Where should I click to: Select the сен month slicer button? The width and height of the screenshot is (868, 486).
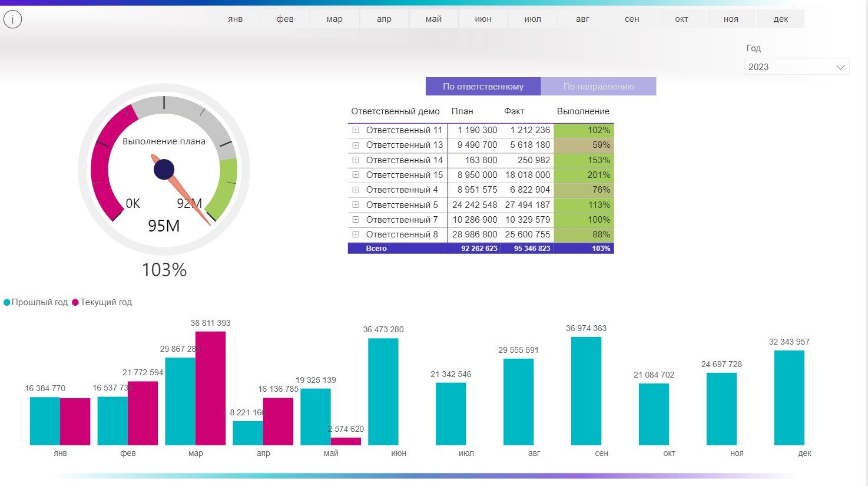(632, 19)
